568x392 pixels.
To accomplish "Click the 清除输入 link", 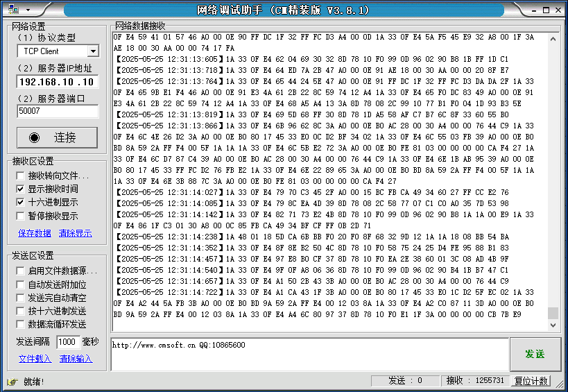I will pos(76,359).
